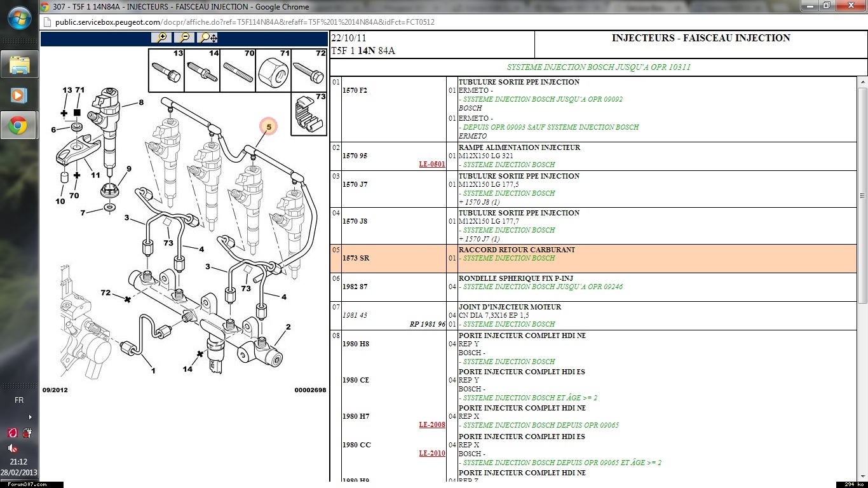Open the LE-2008 link

(x=432, y=424)
